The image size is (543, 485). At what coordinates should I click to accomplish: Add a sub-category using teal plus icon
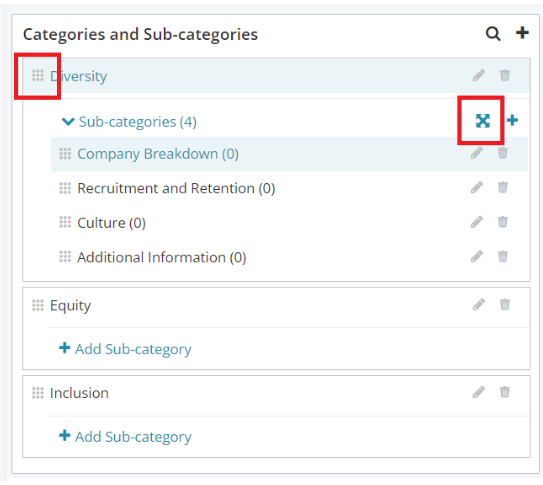[512, 120]
